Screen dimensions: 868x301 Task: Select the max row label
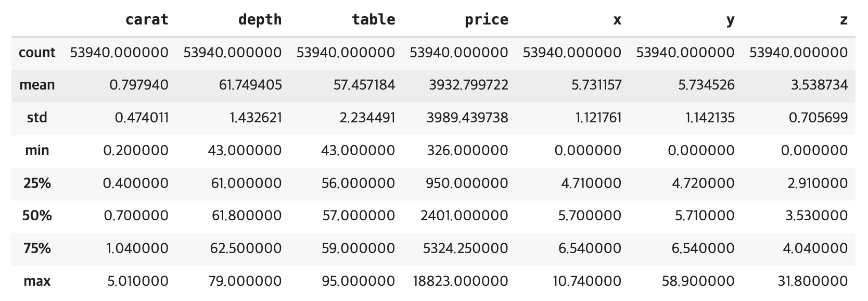coord(37,281)
